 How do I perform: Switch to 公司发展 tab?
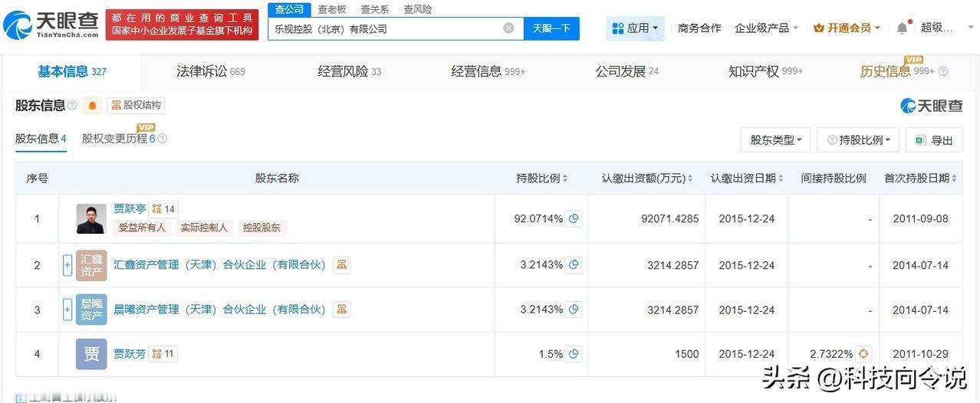(x=627, y=71)
